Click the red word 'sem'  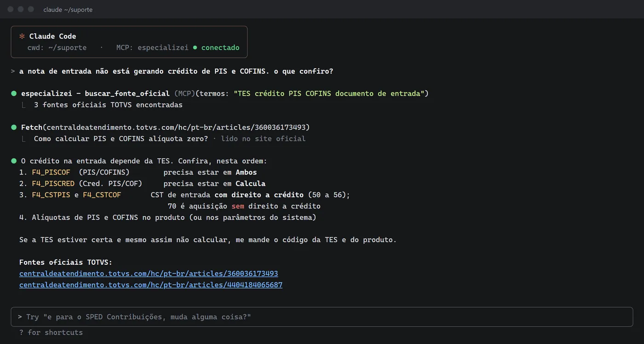point(238,206)
